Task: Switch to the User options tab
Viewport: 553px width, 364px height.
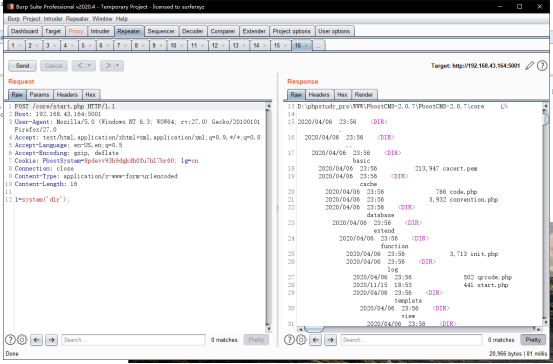Action: [x=334, y=31]
